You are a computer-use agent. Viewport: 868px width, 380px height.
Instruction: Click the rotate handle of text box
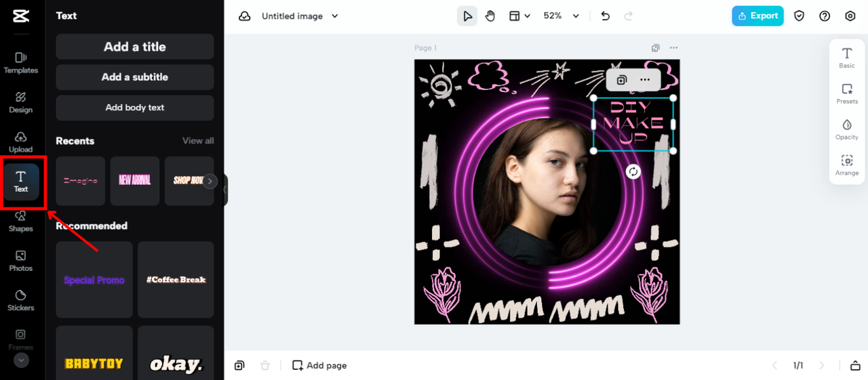click(633, 172)
